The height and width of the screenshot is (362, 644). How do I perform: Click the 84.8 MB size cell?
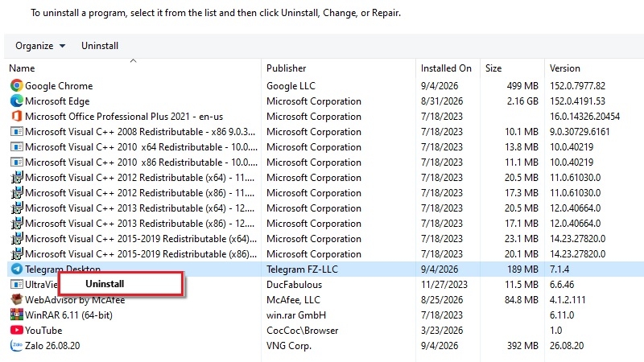click(521, 300)
